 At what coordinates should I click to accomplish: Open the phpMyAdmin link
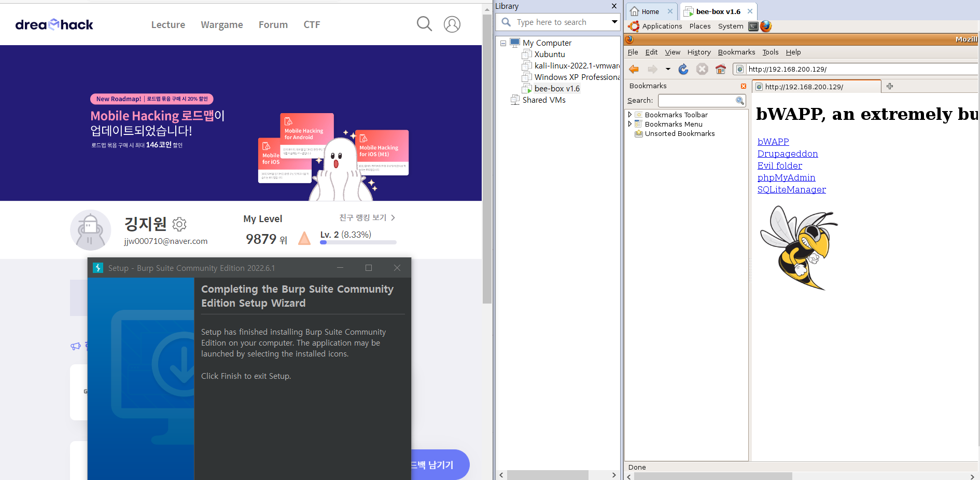786,177
